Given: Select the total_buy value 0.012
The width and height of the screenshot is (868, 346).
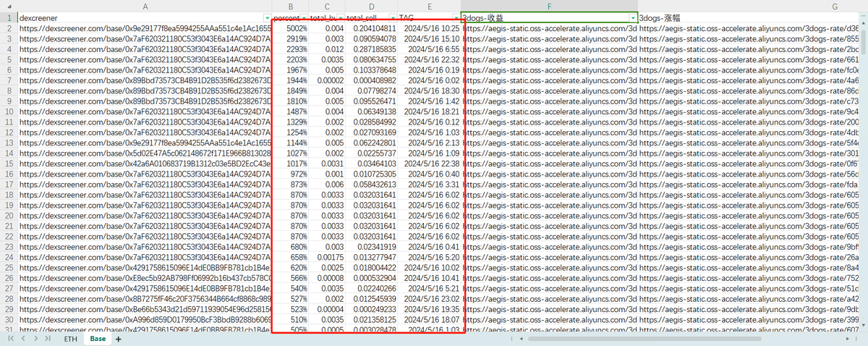Looking at the screenshot, I should (x=327, y=48).
